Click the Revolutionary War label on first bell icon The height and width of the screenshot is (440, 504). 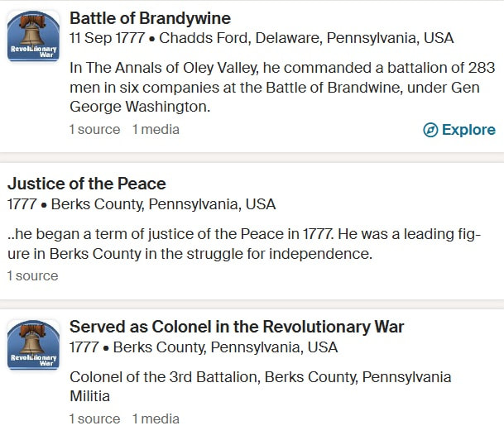pyautogui.click(x=34, y=52)
